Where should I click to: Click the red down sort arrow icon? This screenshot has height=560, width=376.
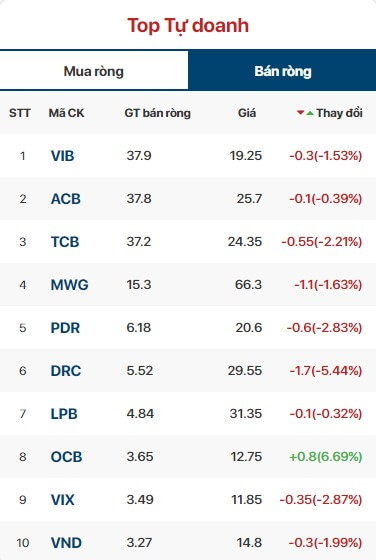300,113
